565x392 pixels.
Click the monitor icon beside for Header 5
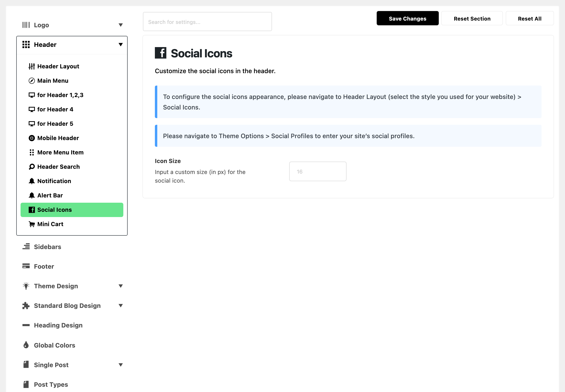tap(32, 124)
